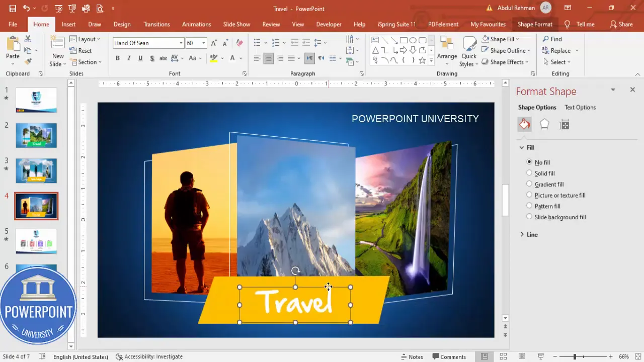Open the File menu

tap(13, 24)
